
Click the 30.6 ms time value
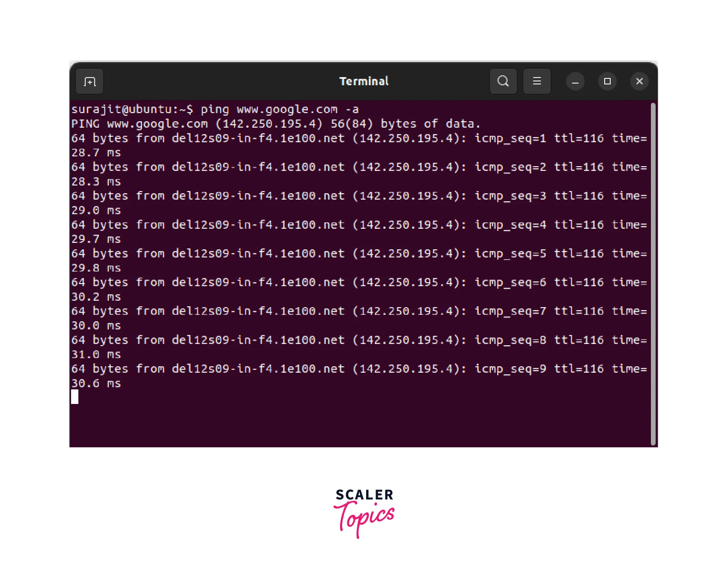(x=96, y=383)
